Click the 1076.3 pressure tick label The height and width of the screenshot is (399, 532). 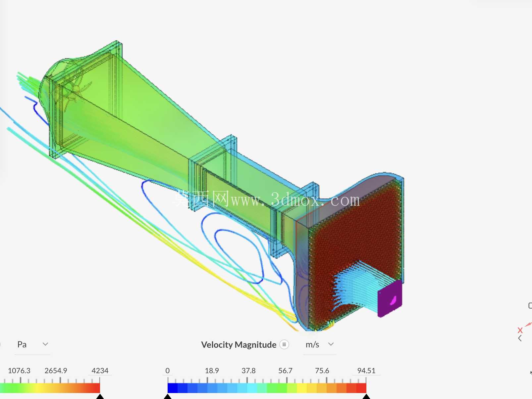pyautogui.click(x=19, y=371)
